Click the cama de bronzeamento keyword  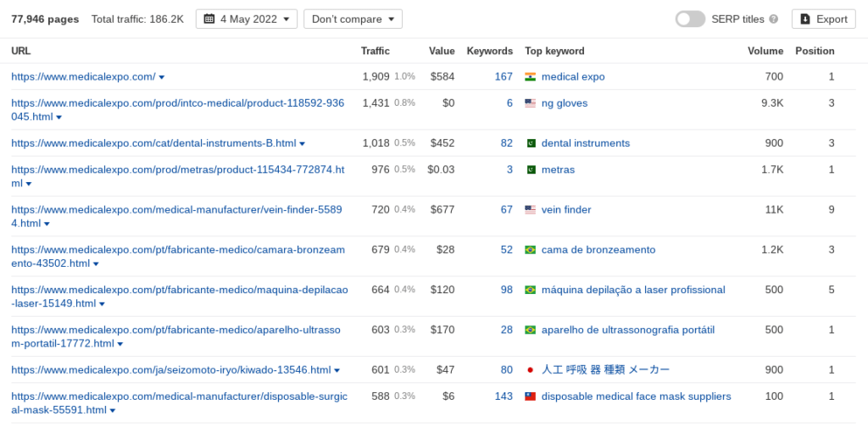598,250
